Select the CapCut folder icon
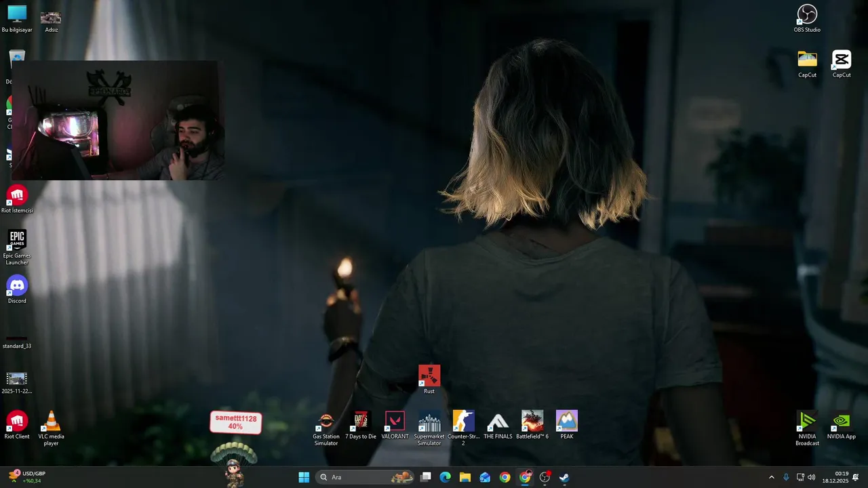Viewport: 868px width, 488px height. click(807, 64)
